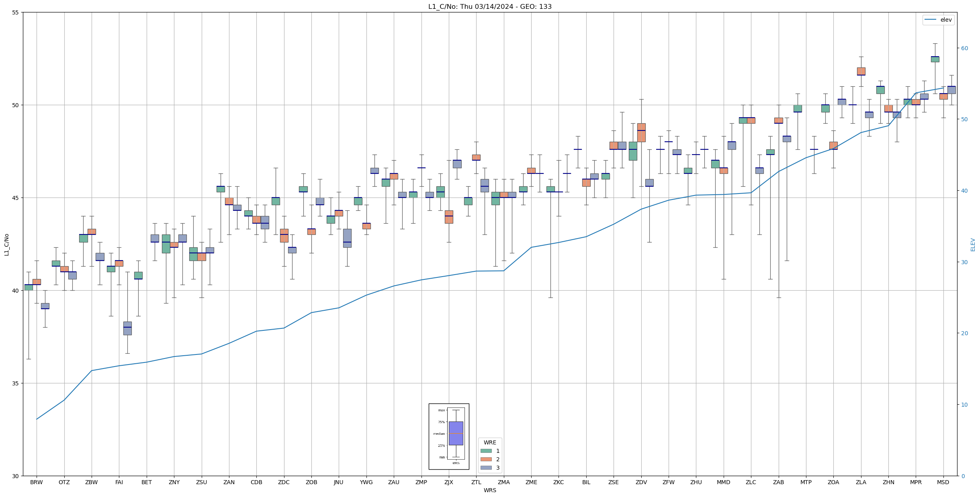
Task: Click the ZLA station tick label
Action: 861,482
